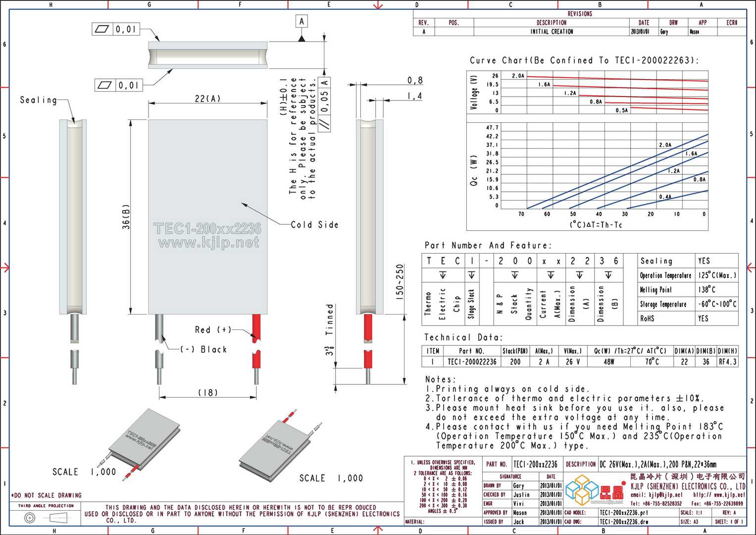Click the 'RF4.3' DIM(H) cell
This screenshot has height=535, width=756.
pyautogui.click(x=728, y=362)
